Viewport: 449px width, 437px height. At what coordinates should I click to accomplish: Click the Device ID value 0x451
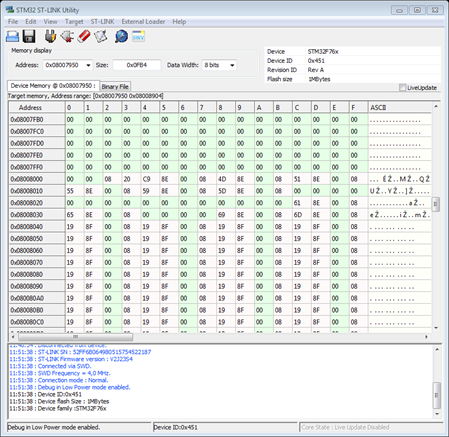click(x=316, y=61)
